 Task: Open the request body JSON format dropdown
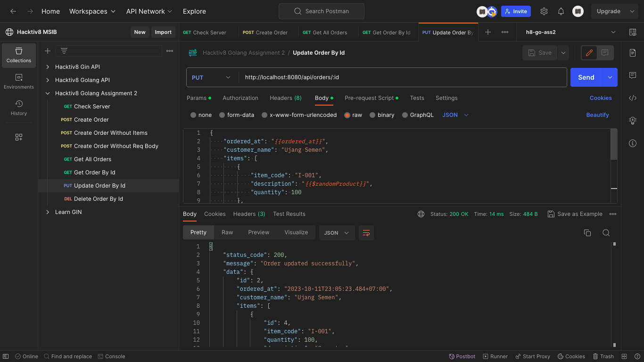tap(455, 115)
